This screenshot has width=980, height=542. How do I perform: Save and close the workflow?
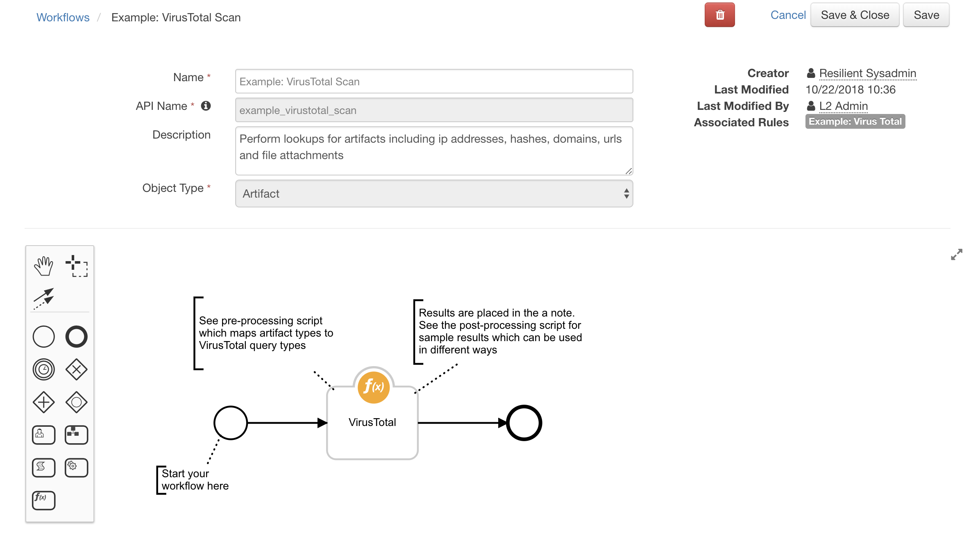point(855,15)
